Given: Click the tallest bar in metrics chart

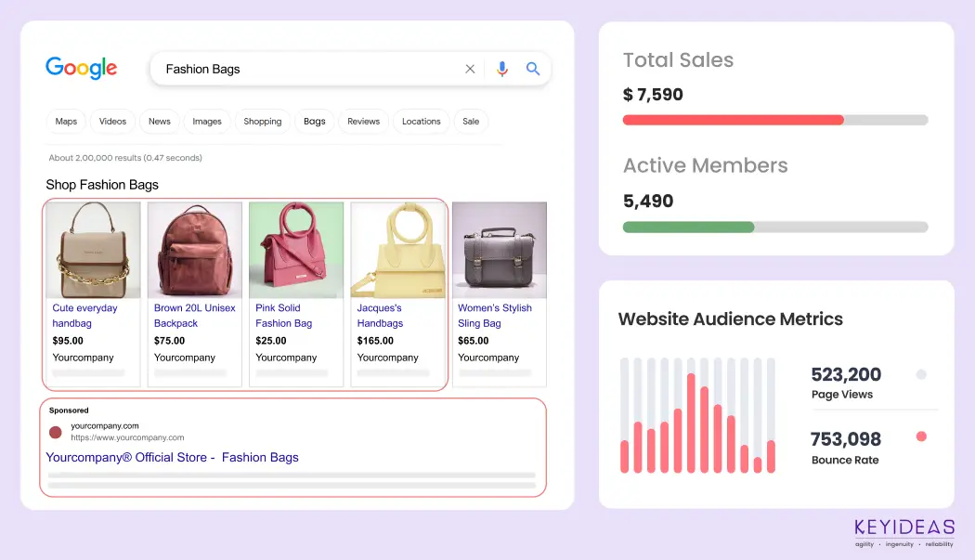Looking at the screenshot, I should point(691,423).
